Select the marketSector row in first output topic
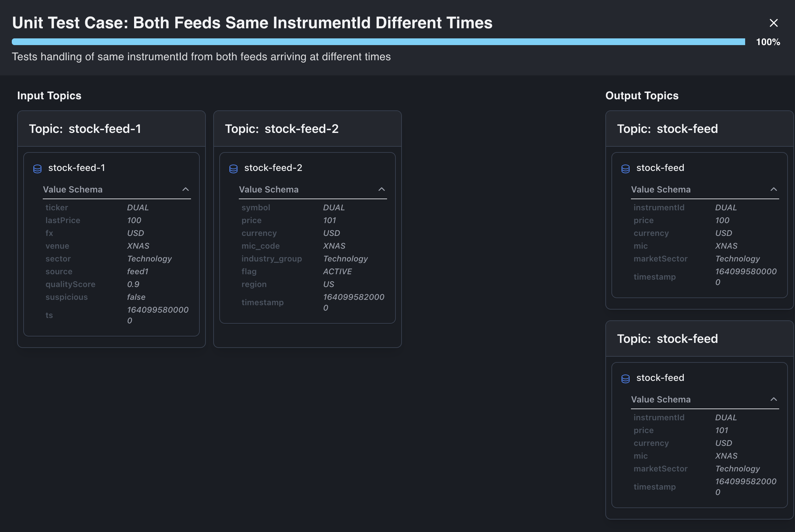This screenshot has height=532, width=795. click(x=660, y=259)
